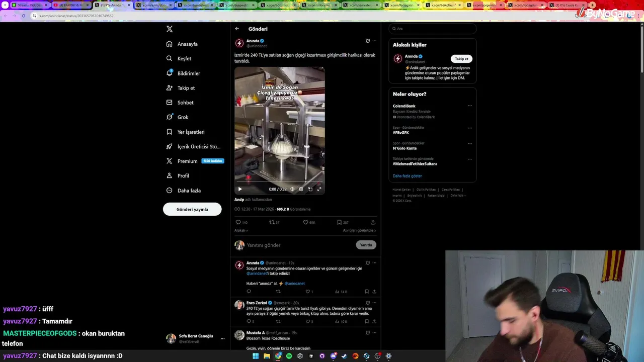
Task: Open Sohbet messages
Action: click(180, 103)
